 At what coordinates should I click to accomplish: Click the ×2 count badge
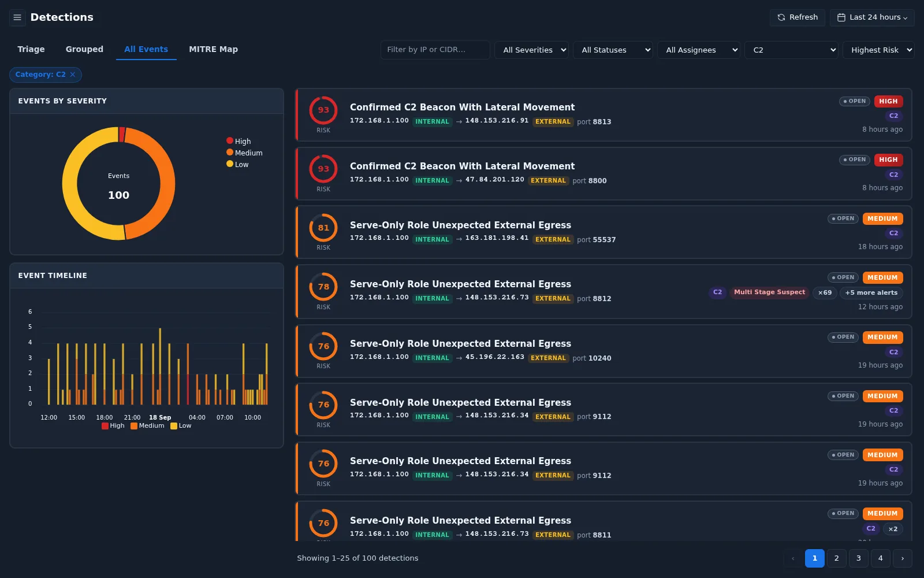893,529
